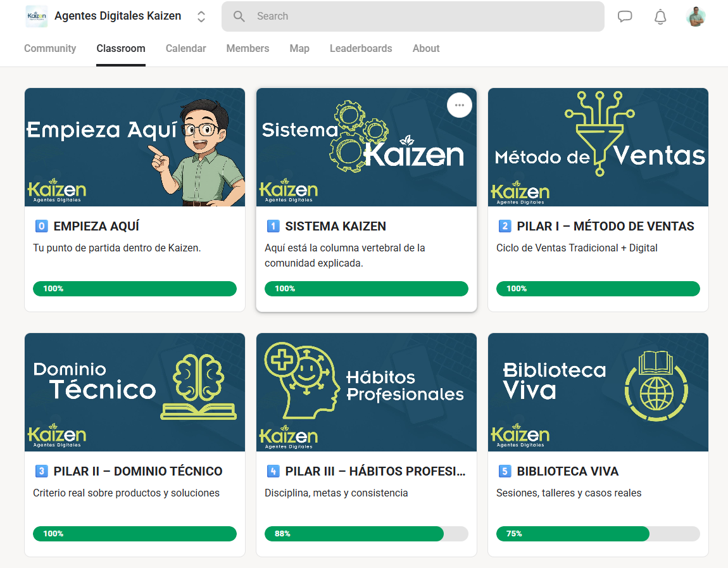This screenshot has height=568, width=728.
Task: Open PILAR I – MÉTODO DE VENTAS title
Action: (x=605, y=226)
